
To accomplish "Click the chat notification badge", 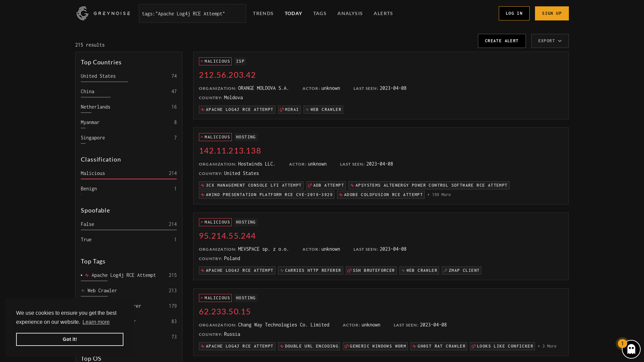I will [x=622, y=344].
